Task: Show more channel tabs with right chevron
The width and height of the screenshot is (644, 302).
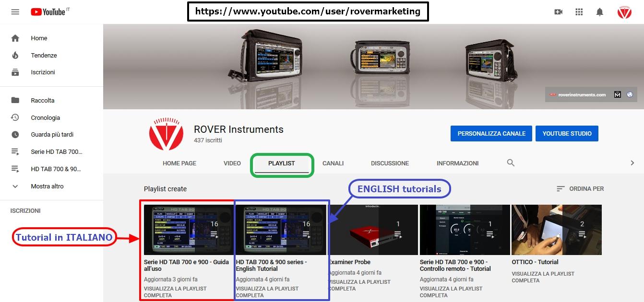Action: 632,163
